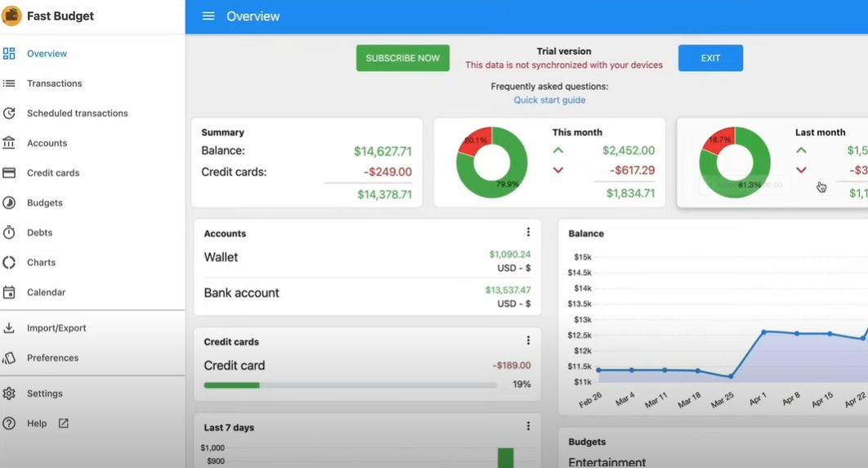Select Charts menu item
The height and width of the screenshot is (468, 868).
[42, 263]
